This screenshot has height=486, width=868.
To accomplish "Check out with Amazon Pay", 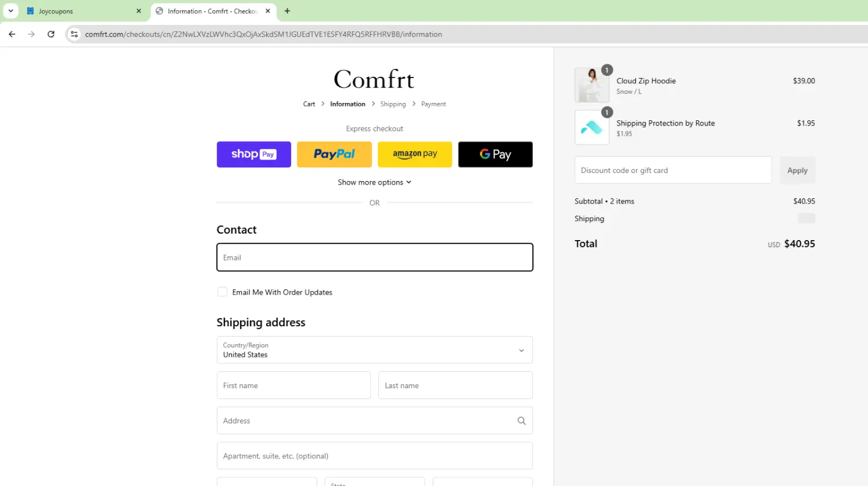I will [x=415, y=154].
